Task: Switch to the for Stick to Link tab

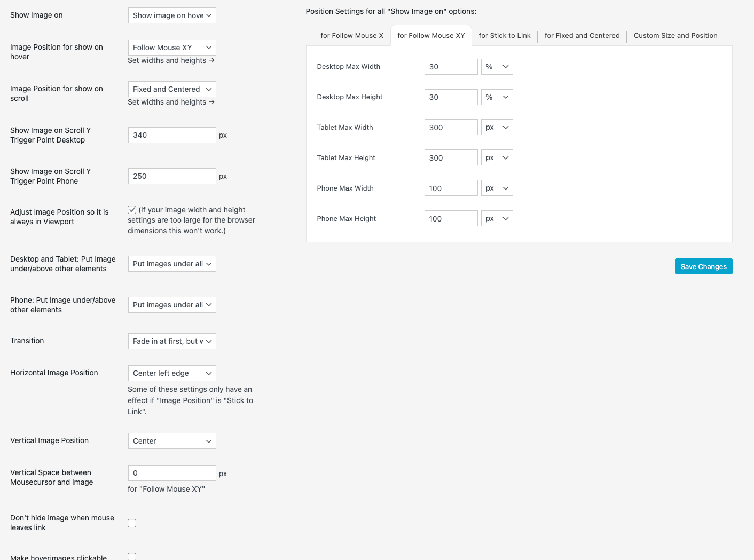Action: [x=505, y=36]
